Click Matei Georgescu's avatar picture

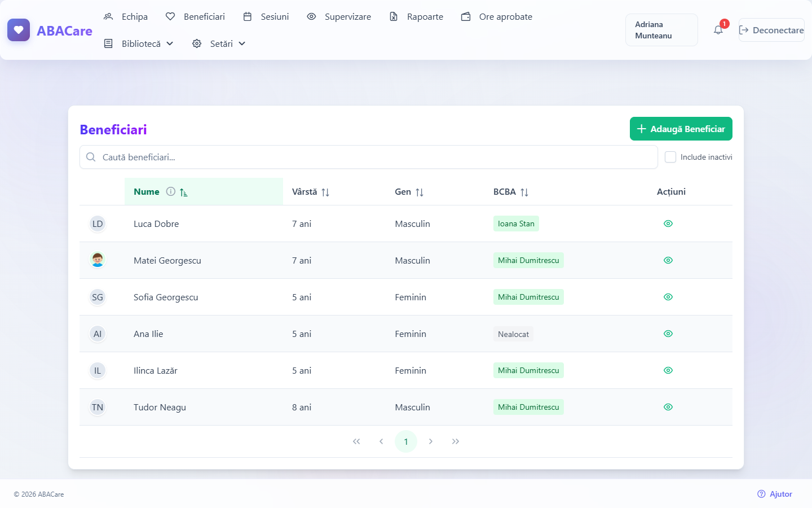(98, 260)
